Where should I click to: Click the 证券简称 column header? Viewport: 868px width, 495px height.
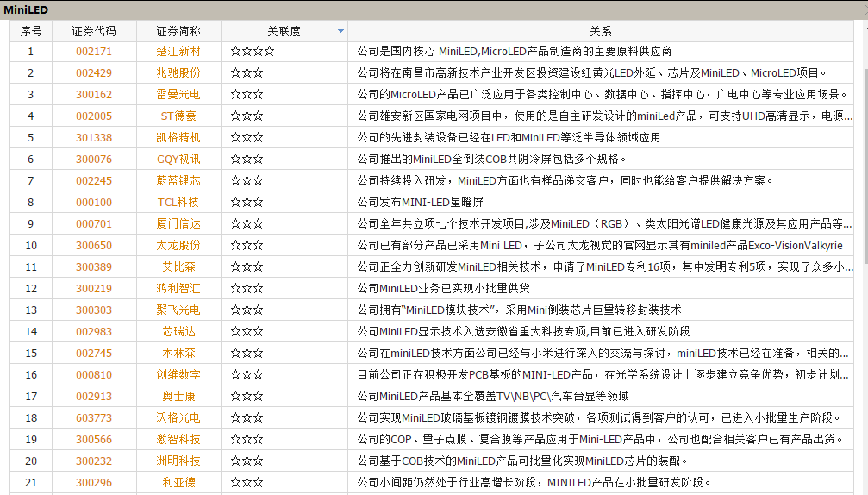coord(178,32)
